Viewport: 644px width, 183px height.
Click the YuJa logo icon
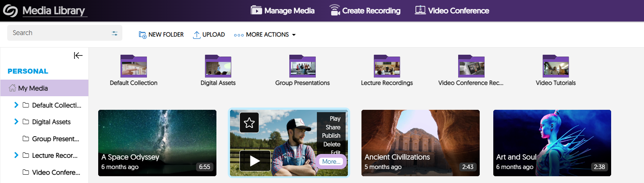coord(10,11)
